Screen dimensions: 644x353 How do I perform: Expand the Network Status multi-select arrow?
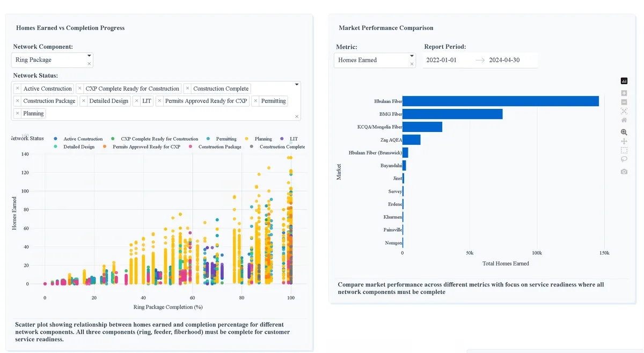point(297,85)
